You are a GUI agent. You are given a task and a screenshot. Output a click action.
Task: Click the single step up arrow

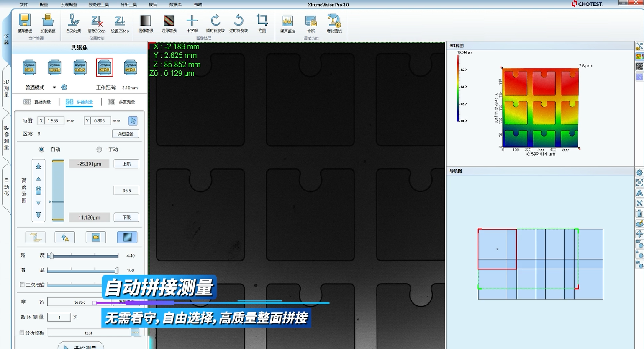[38, 179]
